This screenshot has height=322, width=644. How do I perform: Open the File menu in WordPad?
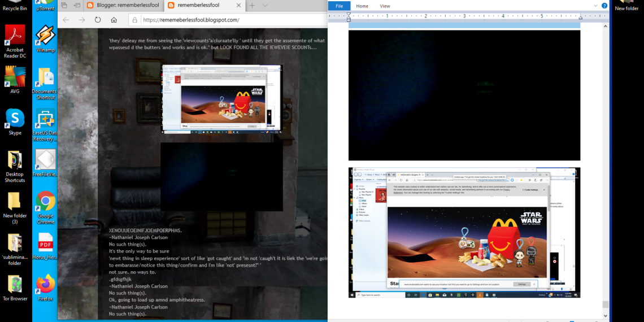(x=339, y=6)
